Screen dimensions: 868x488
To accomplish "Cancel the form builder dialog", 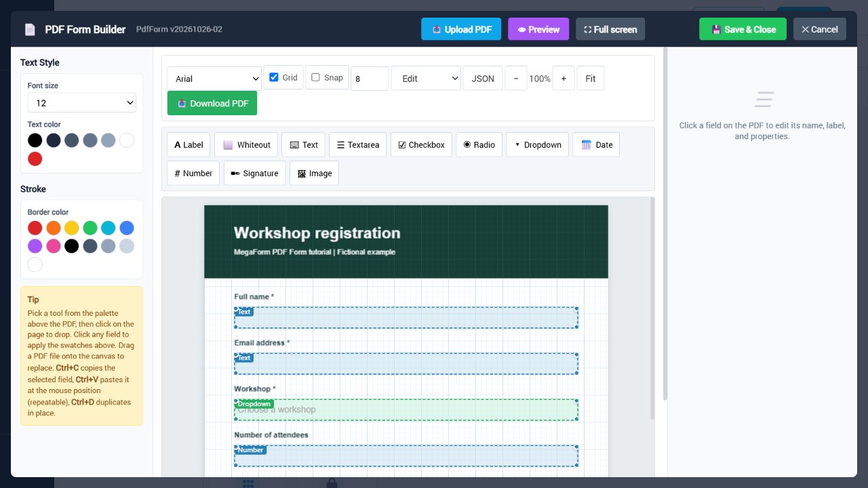I will coord(820,29).
